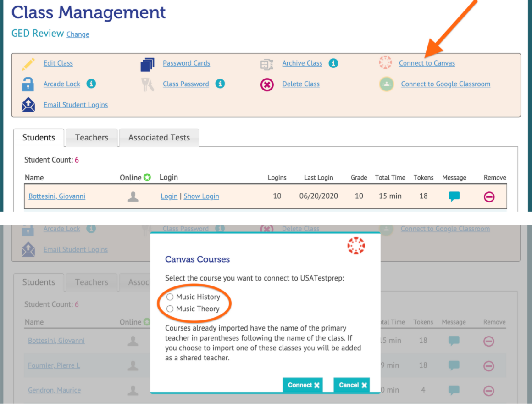
Task: Click the Google Classroom icon in top panel
Action: tap(387, 84)
